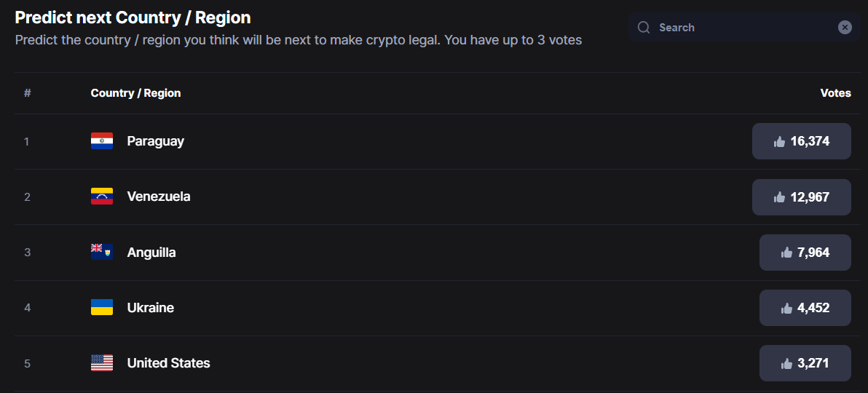Click the Venezuela flag icon

(x=102, y=196)
